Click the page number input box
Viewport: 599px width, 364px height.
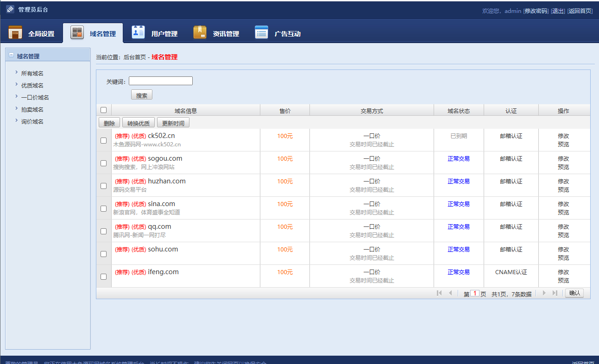[475, 293]
